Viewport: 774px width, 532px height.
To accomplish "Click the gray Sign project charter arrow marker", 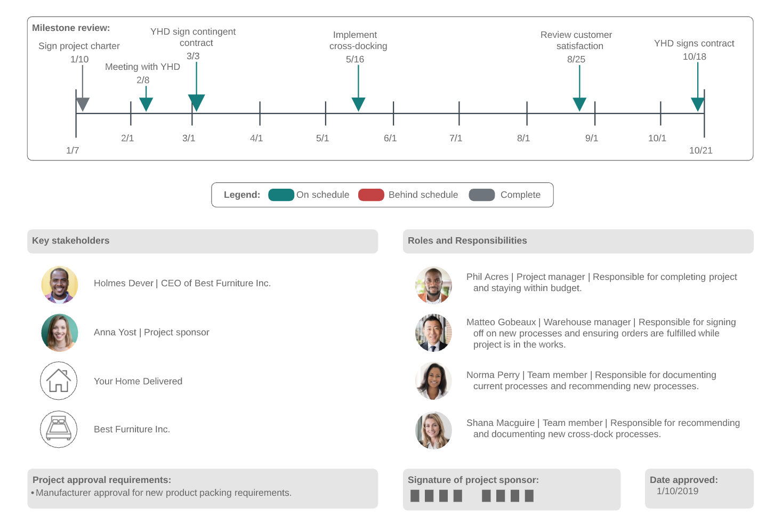I will [x=83, y=104].
